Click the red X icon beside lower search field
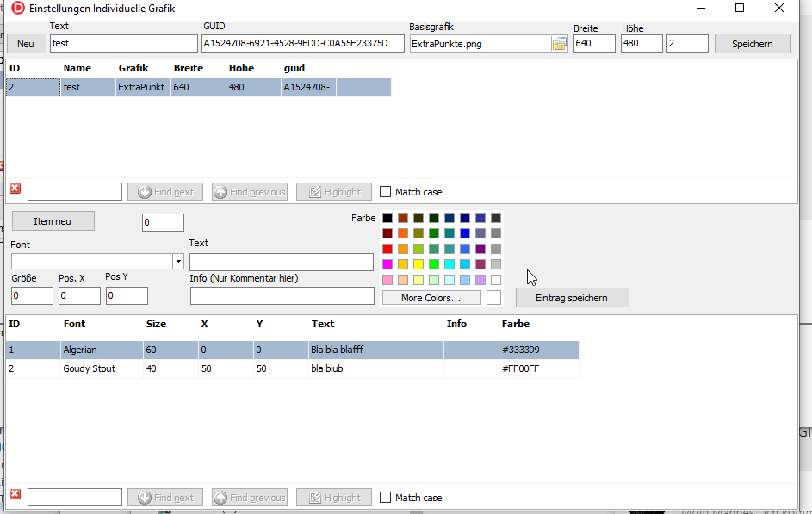 pyautogui.click(x=15, y=495)
